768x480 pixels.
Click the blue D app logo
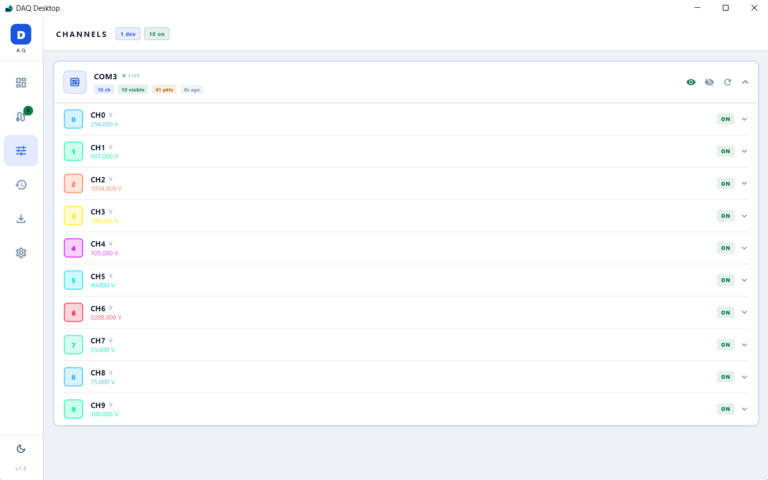point(21,35)
